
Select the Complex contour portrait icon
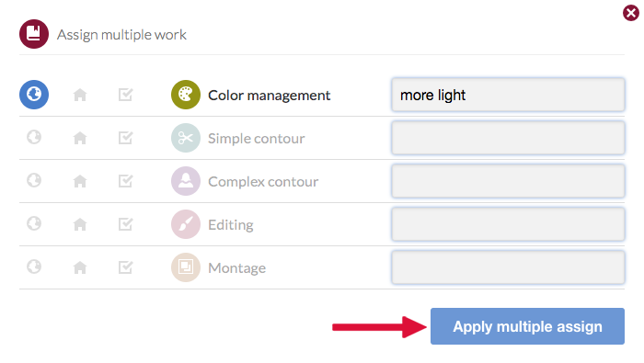[186, 181]
